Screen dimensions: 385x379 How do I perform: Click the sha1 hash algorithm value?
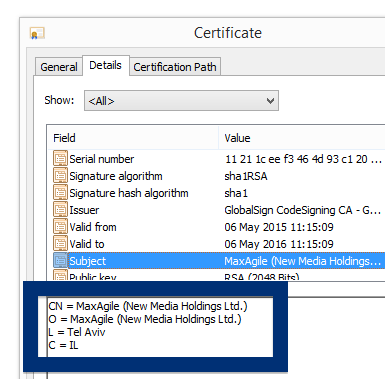[x=236, y=193]
